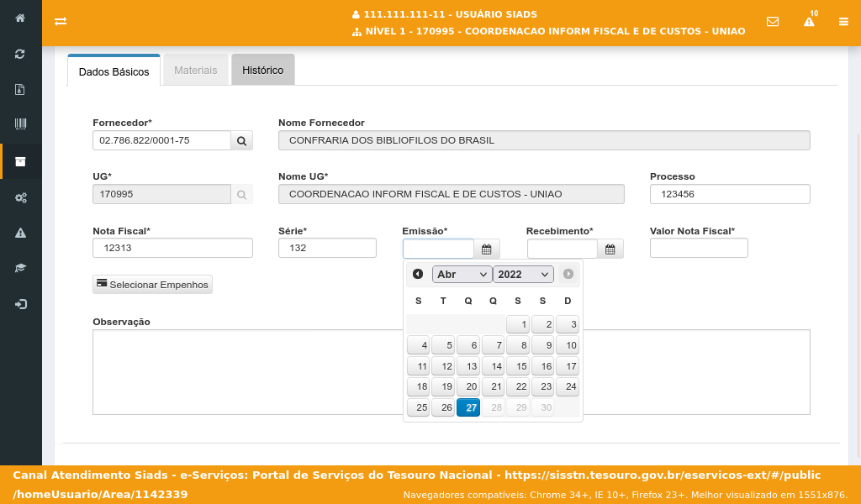Click the NÍVEL 1 - 170995 unit text
The width and height of the screenshot is (861, 504).
(x=555, y=31)
